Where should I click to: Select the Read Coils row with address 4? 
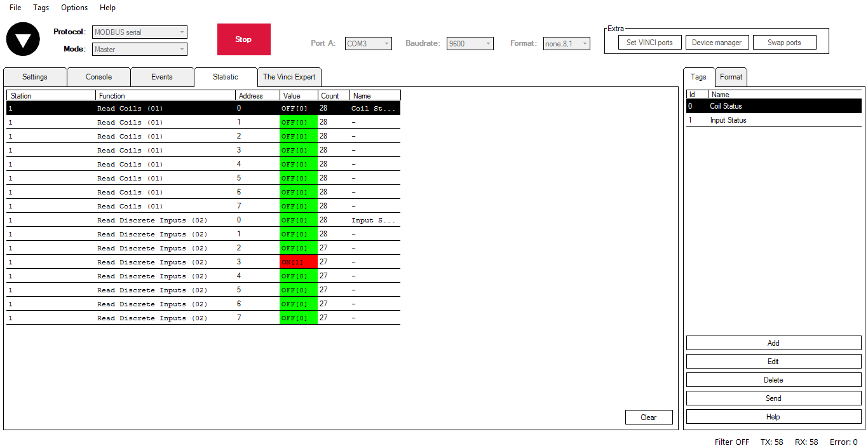point(203,164)
